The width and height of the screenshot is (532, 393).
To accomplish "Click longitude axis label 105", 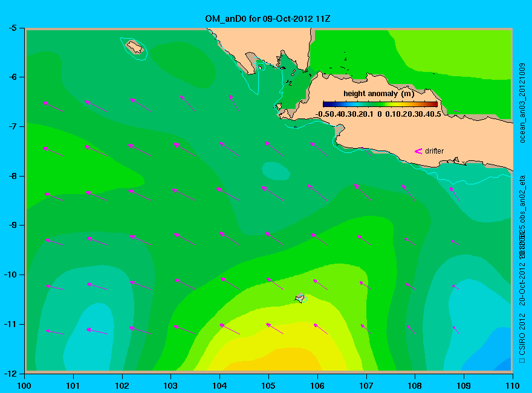I will coord(268,386).
